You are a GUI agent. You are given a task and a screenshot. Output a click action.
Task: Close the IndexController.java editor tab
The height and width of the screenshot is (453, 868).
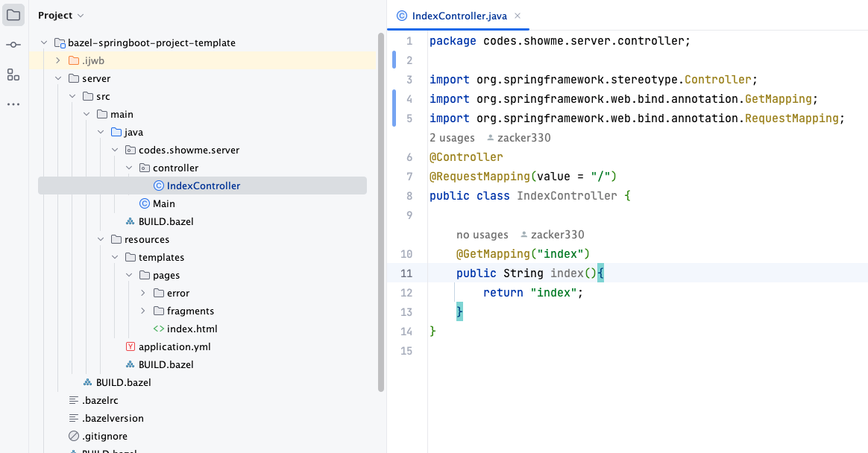(x=518, y=16)
